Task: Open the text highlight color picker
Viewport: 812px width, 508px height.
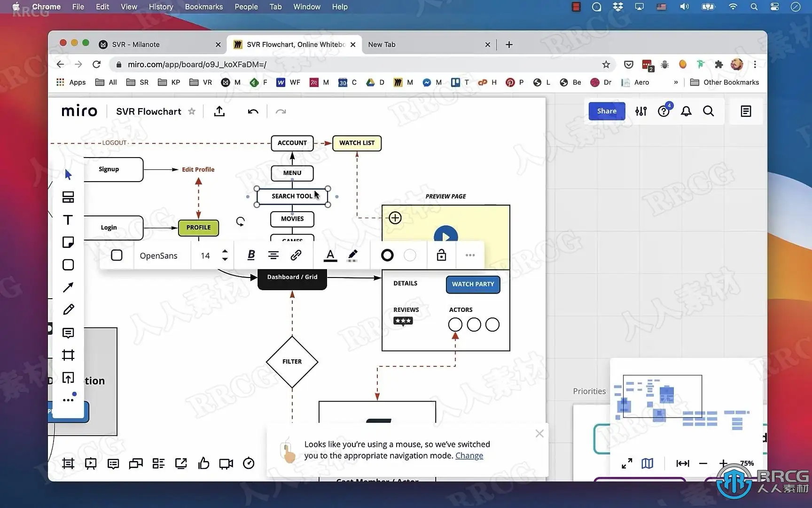Action: 352,255
